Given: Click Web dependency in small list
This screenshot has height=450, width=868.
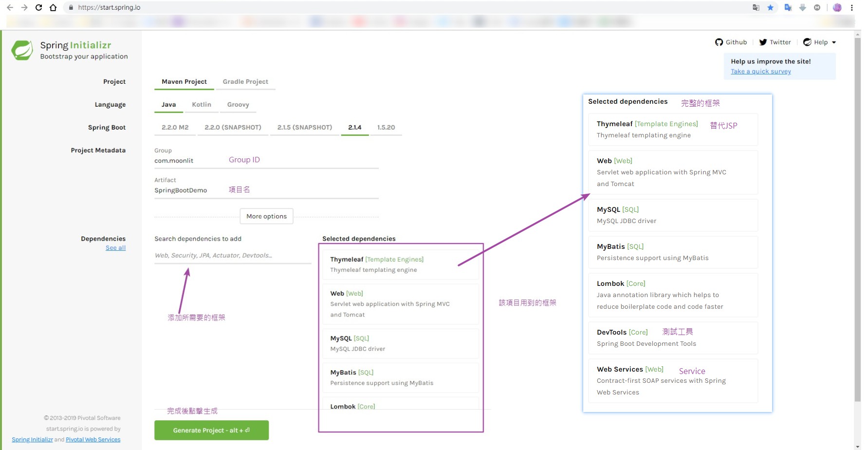Looking at the screenshot, I should pyautogui.click(x=400, y=304).
